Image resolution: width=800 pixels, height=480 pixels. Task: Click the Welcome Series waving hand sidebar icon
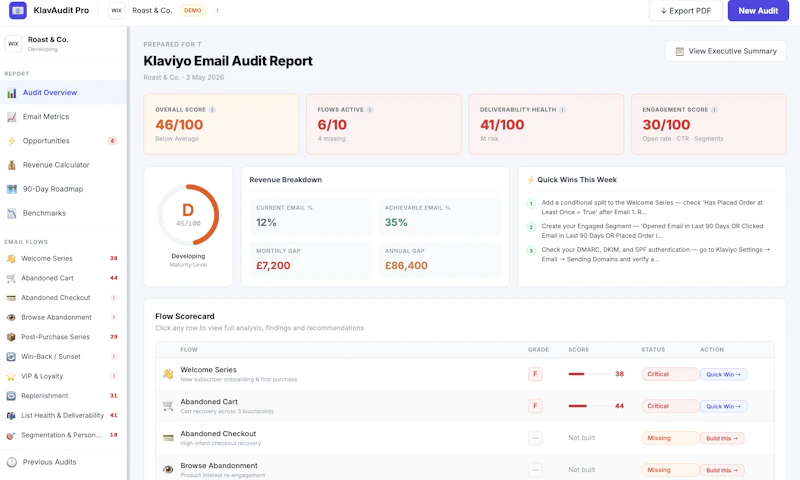[11, 259]
